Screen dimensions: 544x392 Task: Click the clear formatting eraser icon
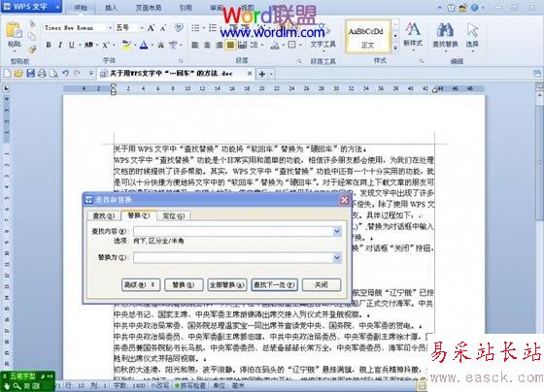tap(179, 28)
